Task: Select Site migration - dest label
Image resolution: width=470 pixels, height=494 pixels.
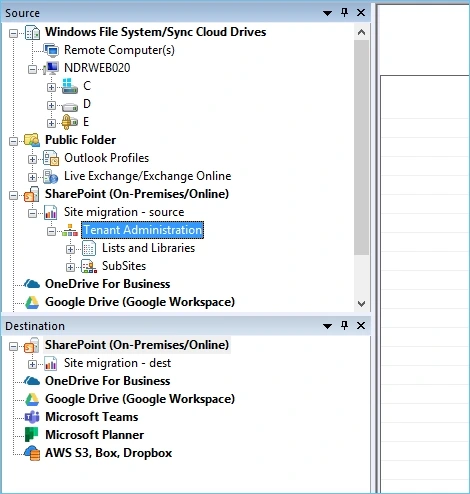Action: point(117,363)
